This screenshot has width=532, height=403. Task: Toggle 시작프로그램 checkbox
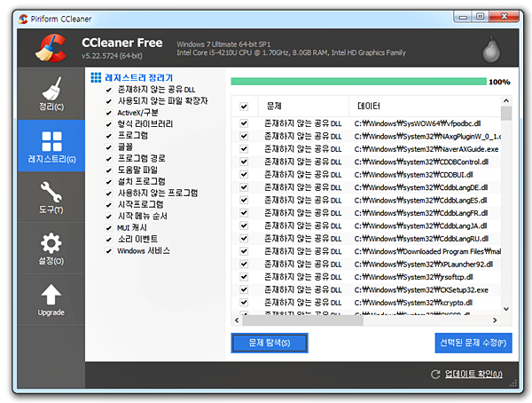click(108, 205)
